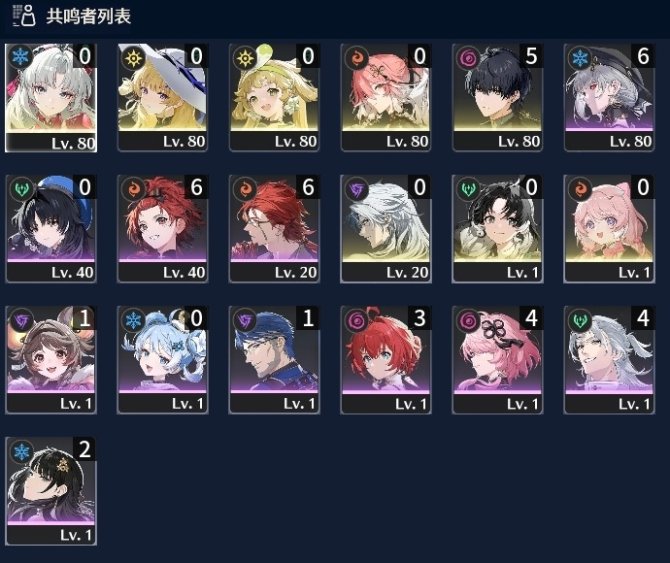Click the ice element icon on the light-blue-haired girl
670x563 pixels.
tap(133, 320)
